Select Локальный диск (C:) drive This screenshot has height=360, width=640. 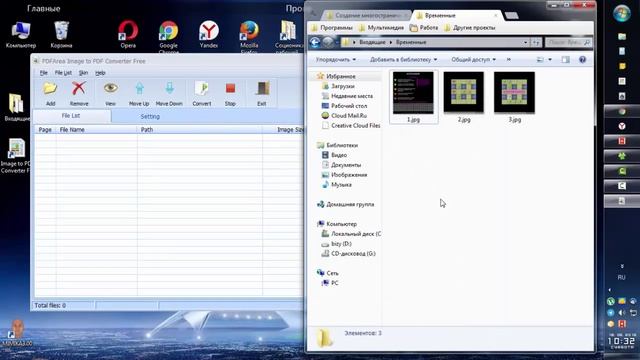pyautogui.click(x=356, y=234)
